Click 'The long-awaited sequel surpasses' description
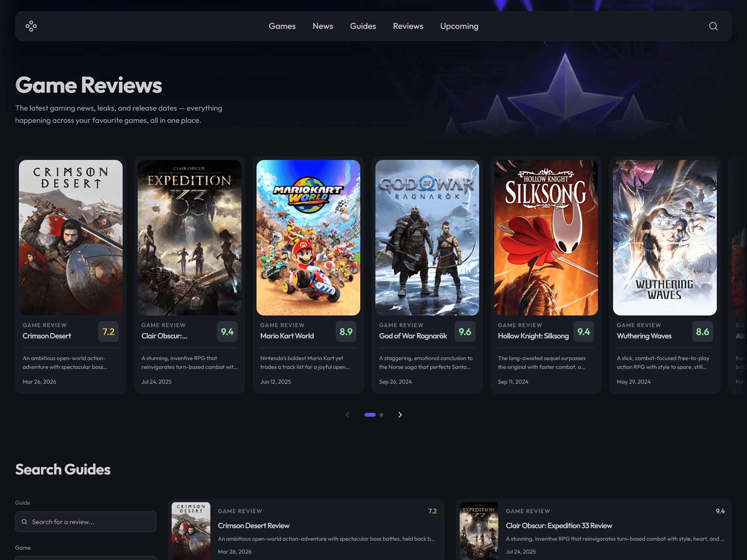 tap(542, 363)
